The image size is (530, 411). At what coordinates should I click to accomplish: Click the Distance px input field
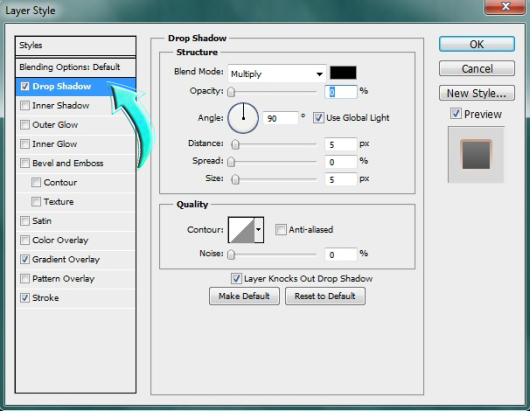341,145
